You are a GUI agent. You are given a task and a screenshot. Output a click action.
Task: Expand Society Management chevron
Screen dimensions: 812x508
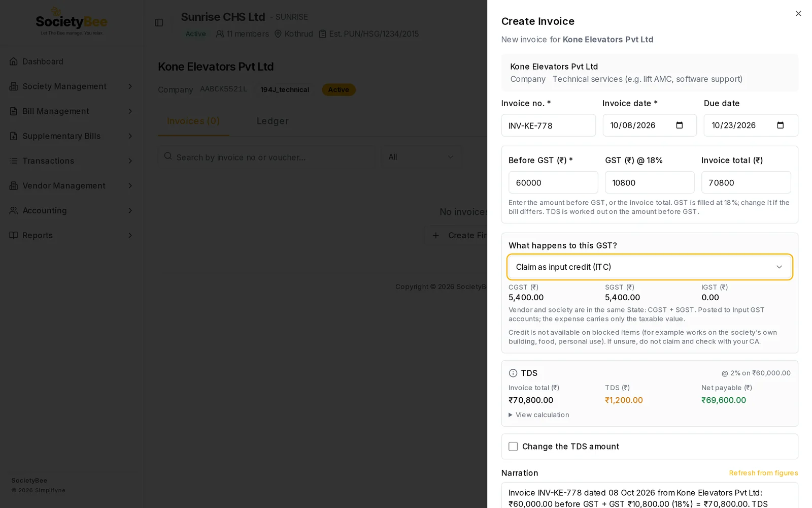coord(130,86)
